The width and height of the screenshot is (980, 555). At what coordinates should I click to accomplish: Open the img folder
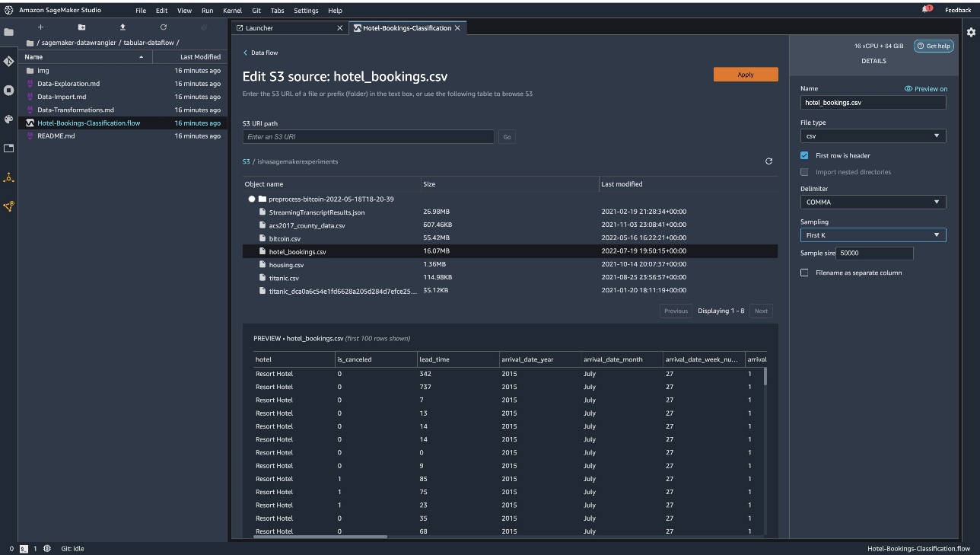click(123, 71)
